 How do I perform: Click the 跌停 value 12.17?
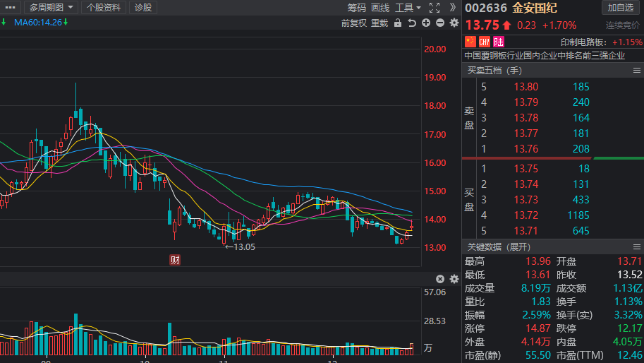[x=629, y=328]
